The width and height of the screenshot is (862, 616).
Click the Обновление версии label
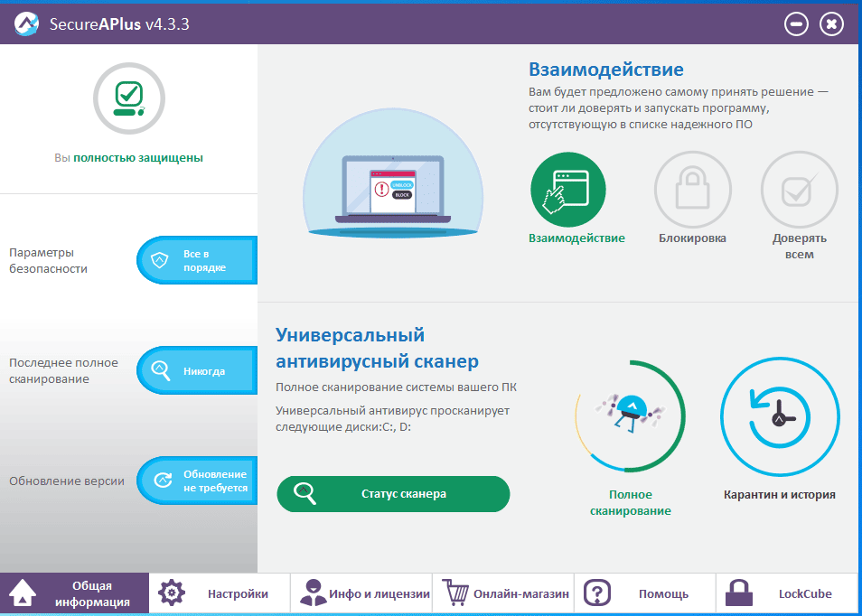click(x=67, y=481)
